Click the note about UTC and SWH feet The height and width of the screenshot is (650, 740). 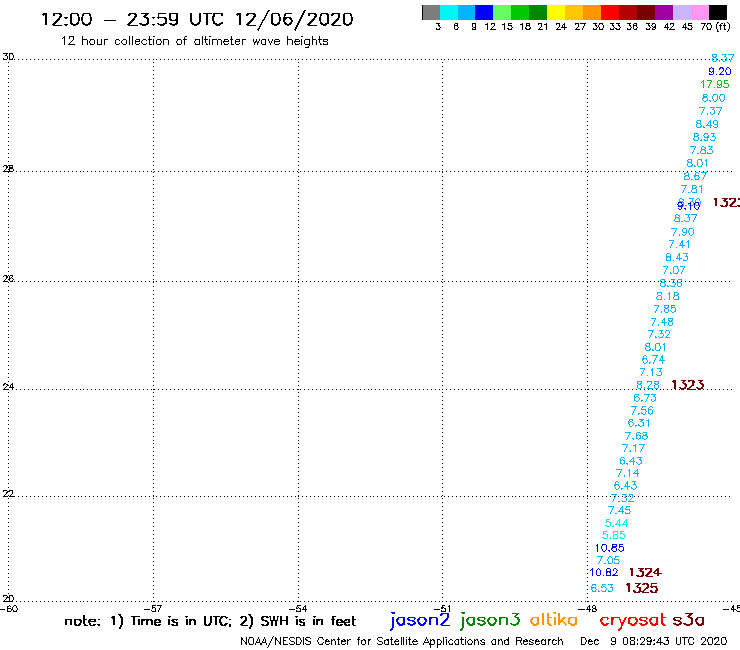pyautogui.click(x=210, y=621)
